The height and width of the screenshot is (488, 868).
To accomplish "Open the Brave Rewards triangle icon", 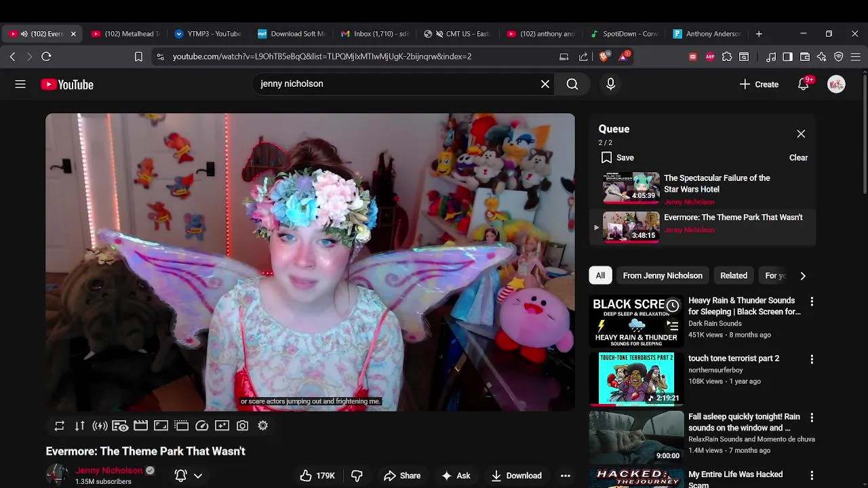I will (623, 56).
